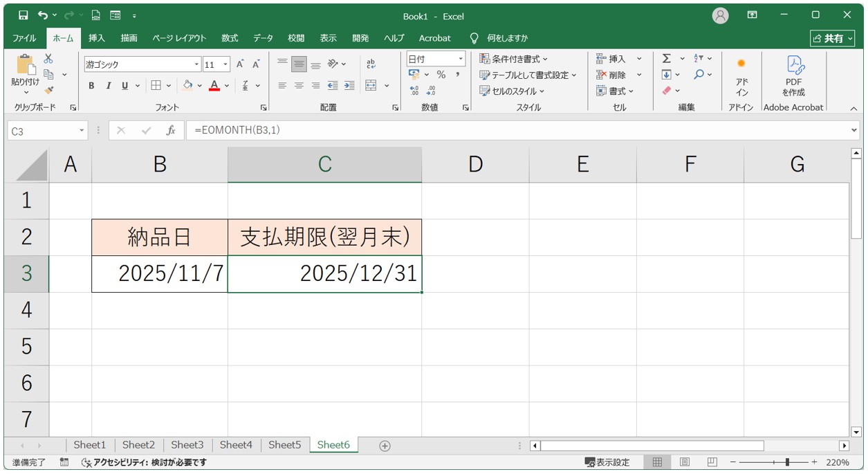Toggle 折り返して全体を表示 (wrap text)

tap(371, 63)
